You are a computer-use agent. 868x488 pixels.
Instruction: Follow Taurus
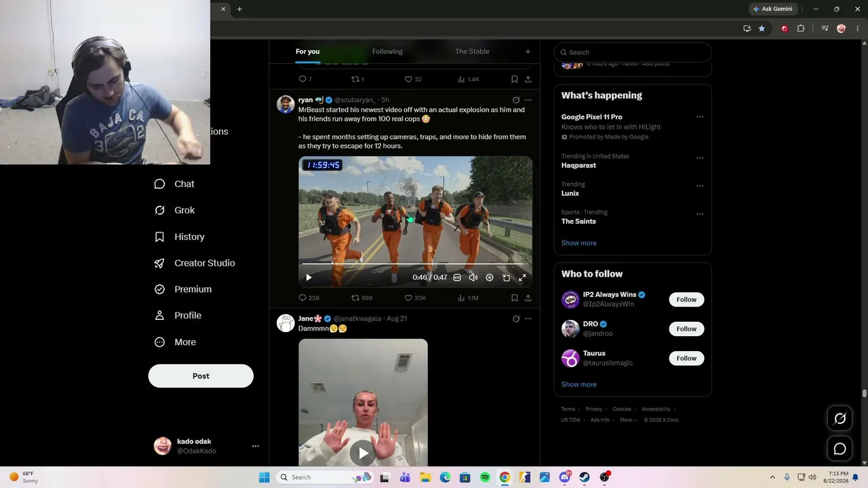[x=686, y=358]
